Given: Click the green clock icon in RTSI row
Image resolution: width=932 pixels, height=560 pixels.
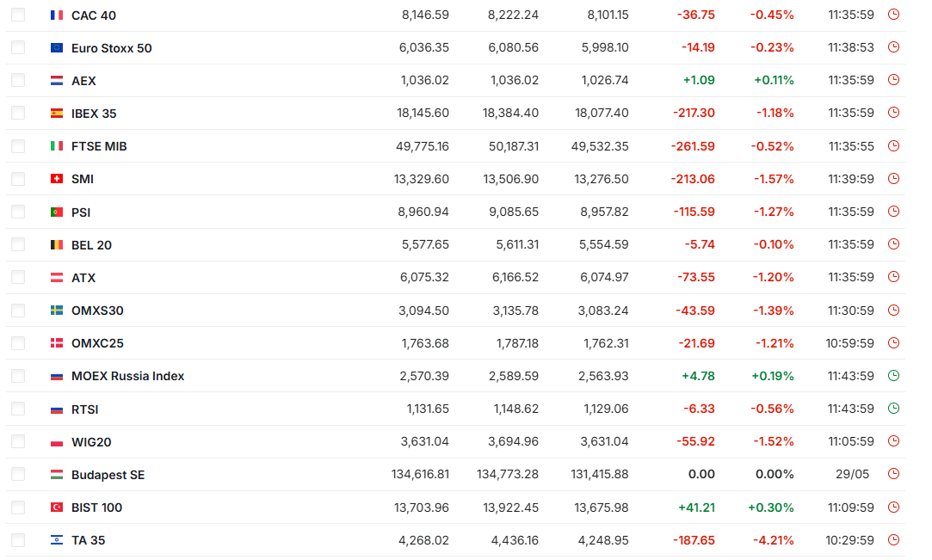Looking at the screenshot, I should [x=893, y=409].
